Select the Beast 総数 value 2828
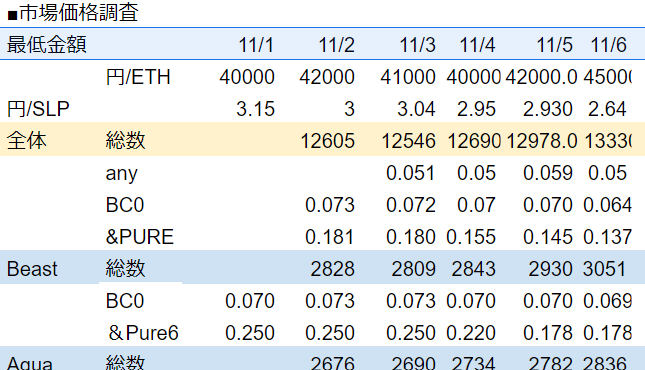 (332, 269)
